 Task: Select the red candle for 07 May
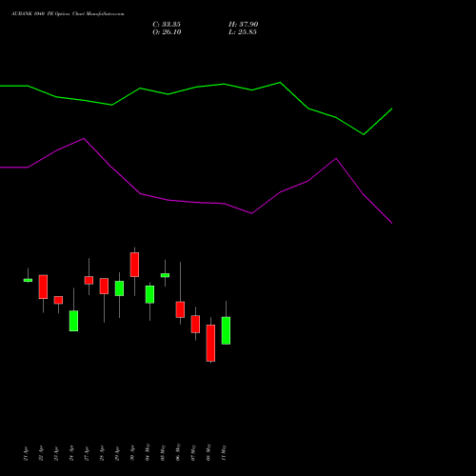pos(195,324)
